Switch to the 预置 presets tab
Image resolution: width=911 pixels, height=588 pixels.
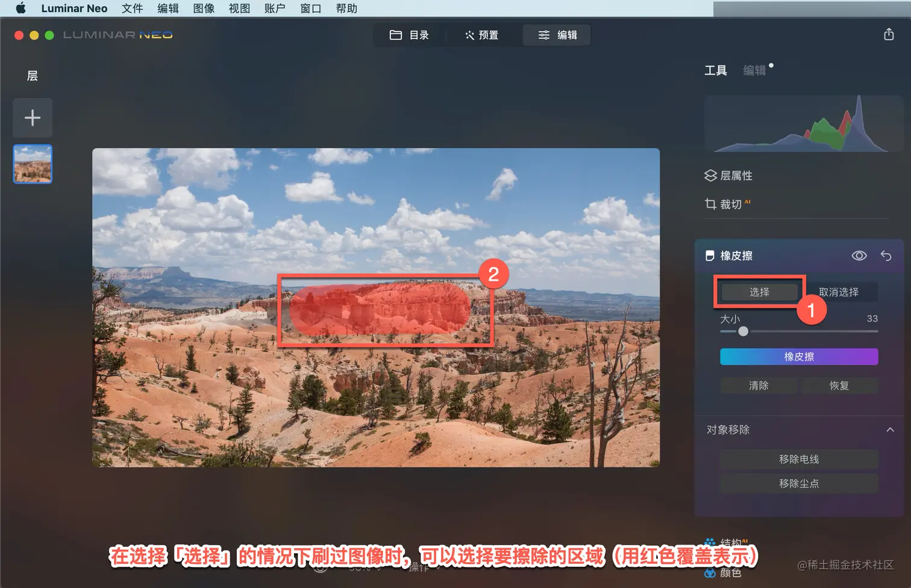(482, 35)
